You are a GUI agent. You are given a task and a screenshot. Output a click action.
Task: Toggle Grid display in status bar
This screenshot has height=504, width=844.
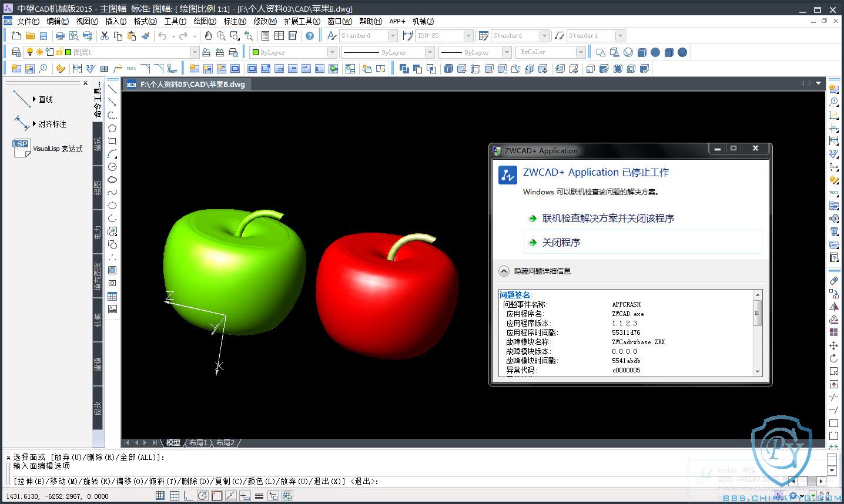pyautogui.click(x=174, y=496)
